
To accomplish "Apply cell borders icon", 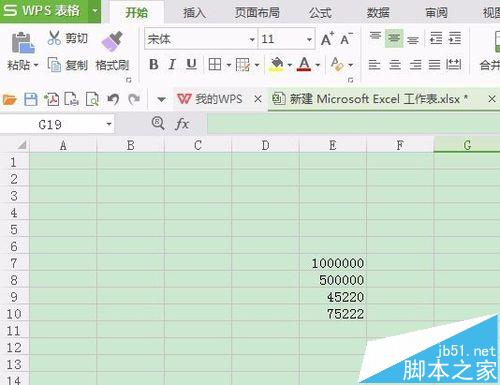I will tap(215, 64).
